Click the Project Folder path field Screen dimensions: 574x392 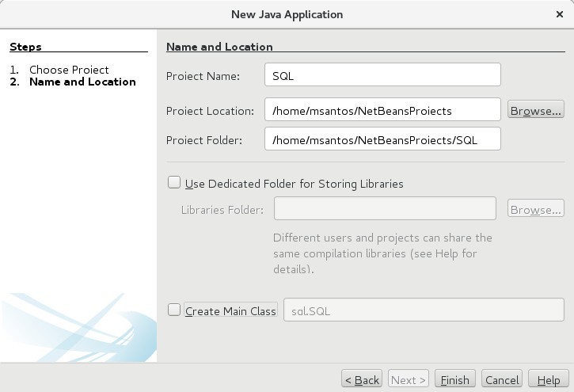pos(382,139)
